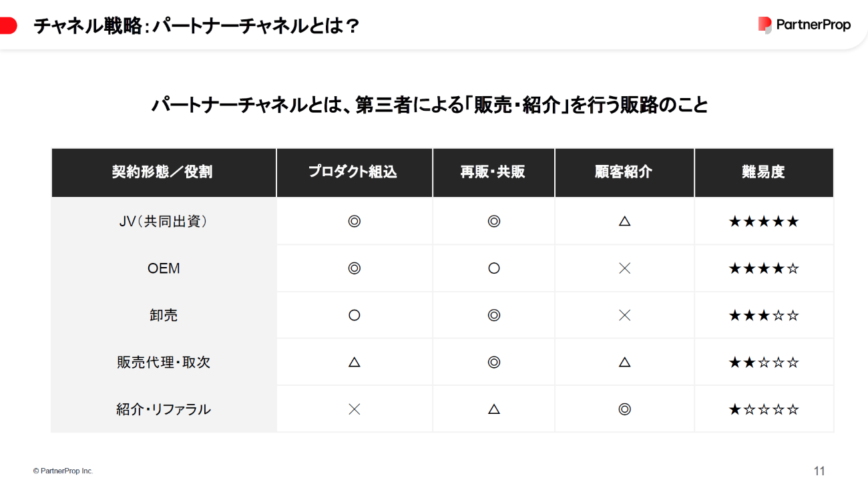Select double circle in JV プロダクト組込 cell

pyautogui.click(x=355, y=221)
